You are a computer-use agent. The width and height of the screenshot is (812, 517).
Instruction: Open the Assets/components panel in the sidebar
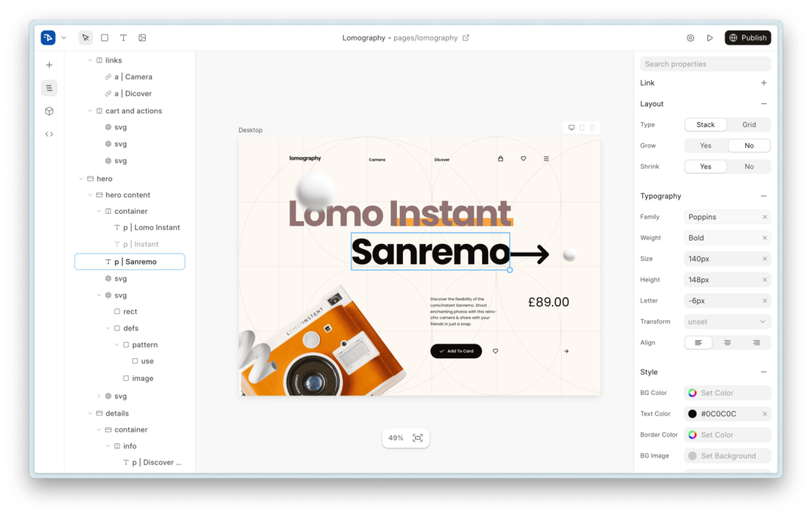click(x=49, y=111)
